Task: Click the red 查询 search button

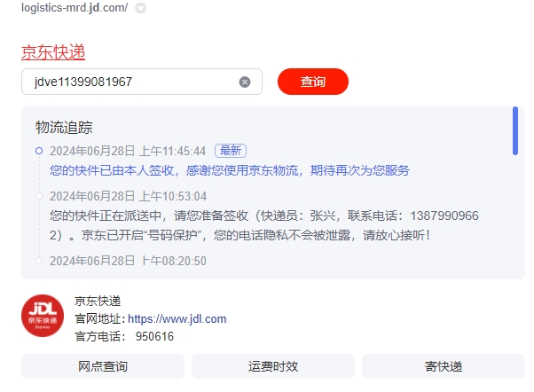Action: pos(313,82)
